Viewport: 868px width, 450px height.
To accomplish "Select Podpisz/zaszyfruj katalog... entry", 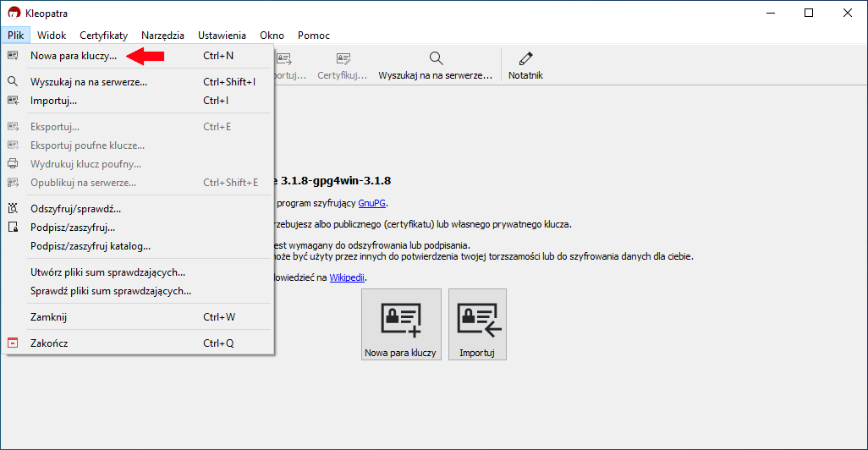I will point(138,246).
